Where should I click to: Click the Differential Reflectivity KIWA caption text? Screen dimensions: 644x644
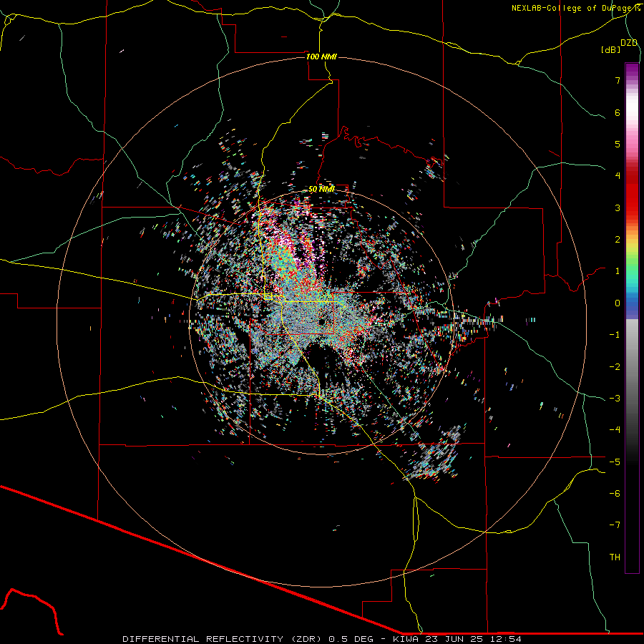click(x=322, y=639)
